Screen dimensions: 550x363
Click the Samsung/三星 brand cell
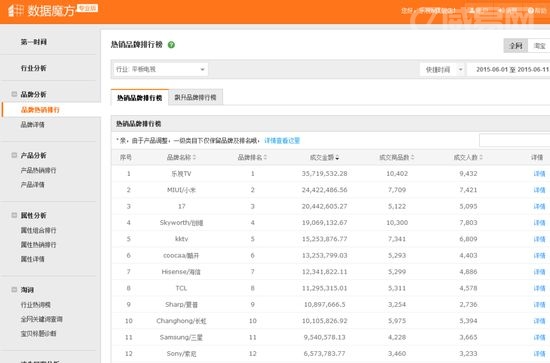tap(181, 337)
